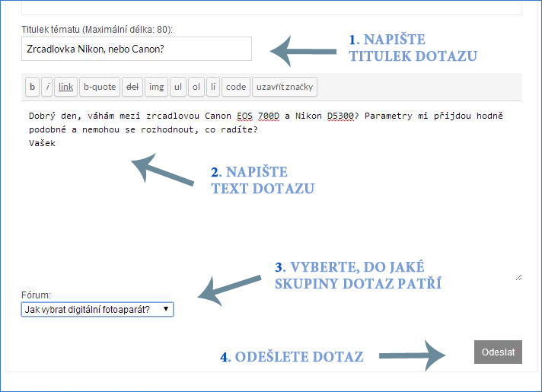
Task: Click the "1. Napište titulek dotazu" annotation
Action: (x=413, y=47)
